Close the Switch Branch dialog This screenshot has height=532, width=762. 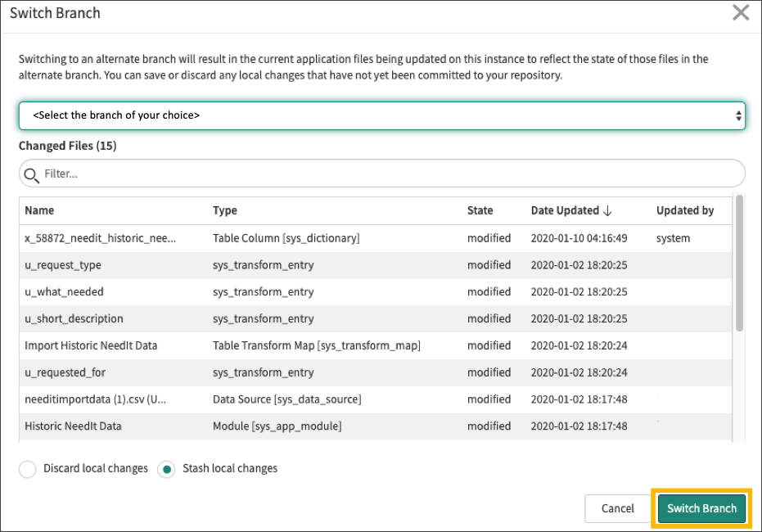pos(741,12)
